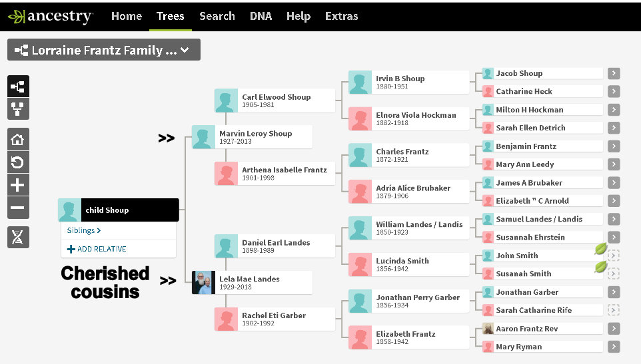The height and width of the screenshot is (364, 641).
Task: Select the pedigree view icon
Action: click(x=18, y=87)
